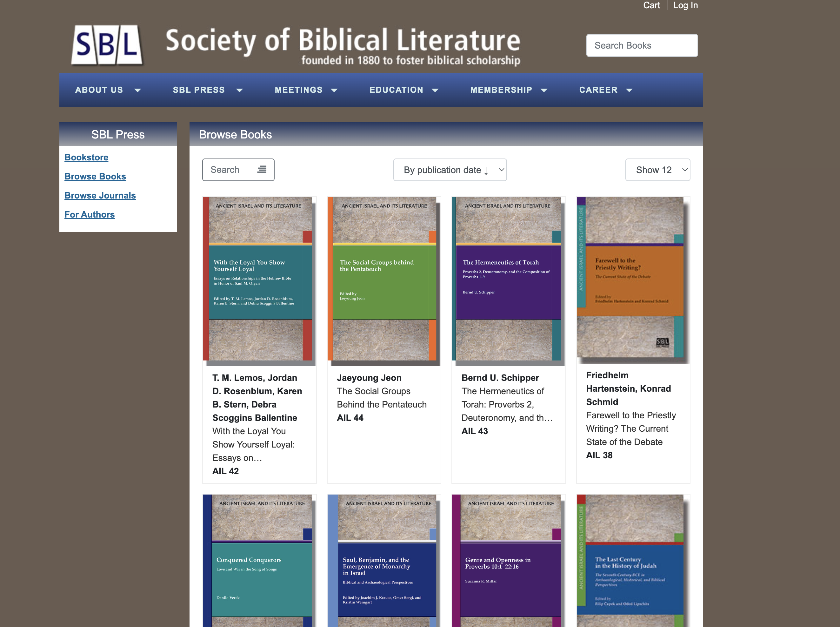Click series label AIL 38
Viewport: 840px width, 627px height.
point(599,455)
